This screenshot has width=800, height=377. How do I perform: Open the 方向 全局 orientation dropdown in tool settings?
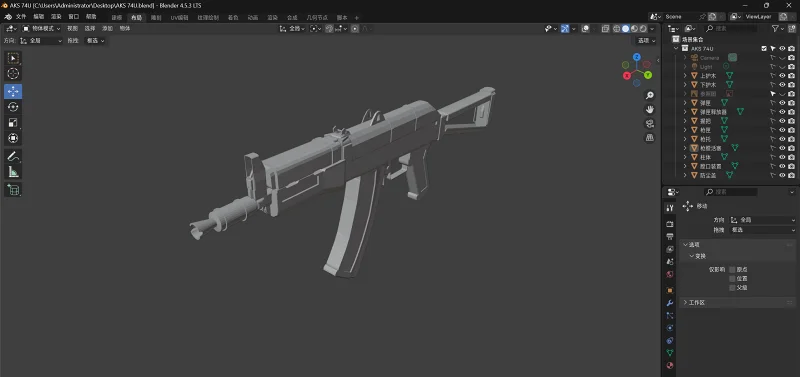click(40, 40)
